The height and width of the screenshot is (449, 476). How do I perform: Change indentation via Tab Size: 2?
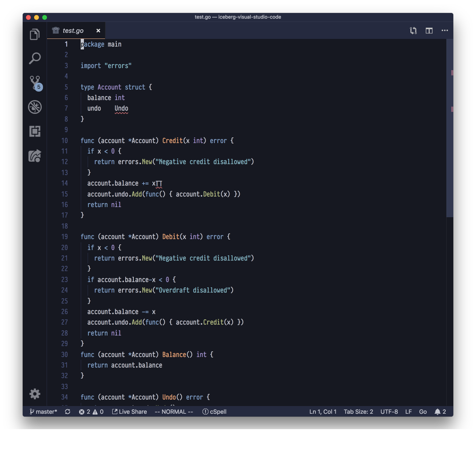coord(358,412)
